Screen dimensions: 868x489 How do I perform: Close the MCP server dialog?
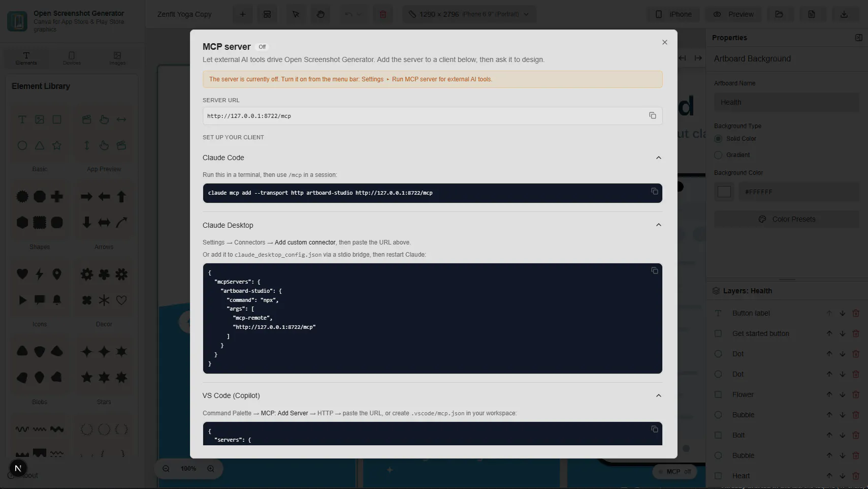pos(664,42)
